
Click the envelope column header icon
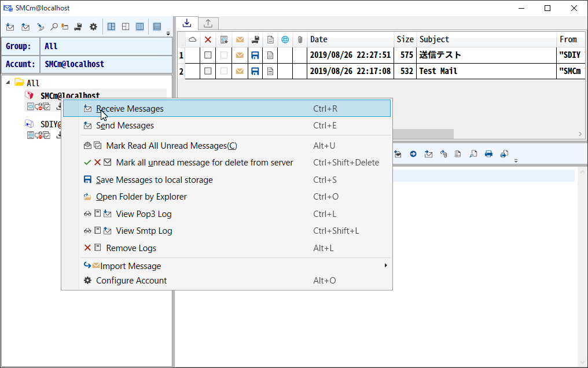pyautogui.click(x=240, y=39)
